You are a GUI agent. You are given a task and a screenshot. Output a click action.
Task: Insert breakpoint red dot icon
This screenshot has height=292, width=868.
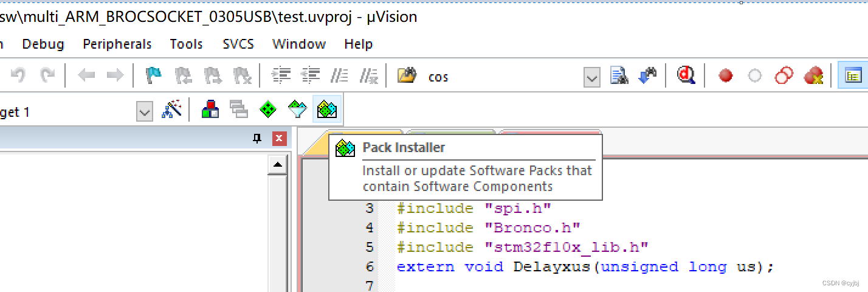[725, 76]
